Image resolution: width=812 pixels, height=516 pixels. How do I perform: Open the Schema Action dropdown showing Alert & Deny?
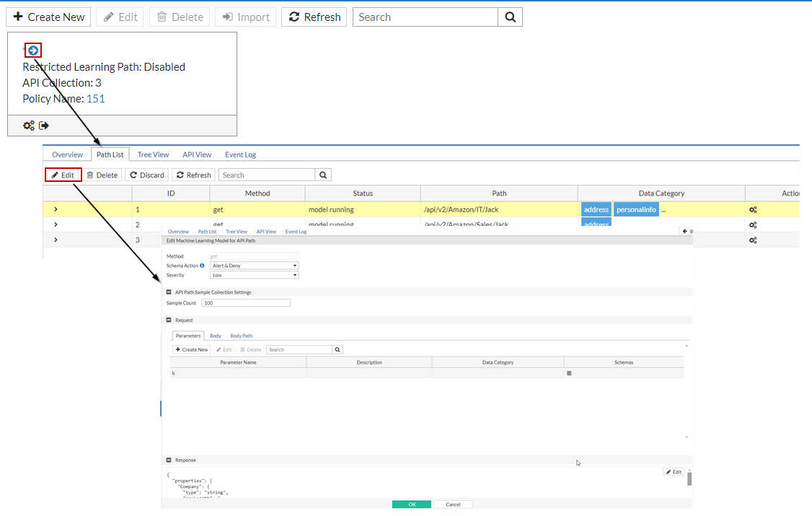254,266
